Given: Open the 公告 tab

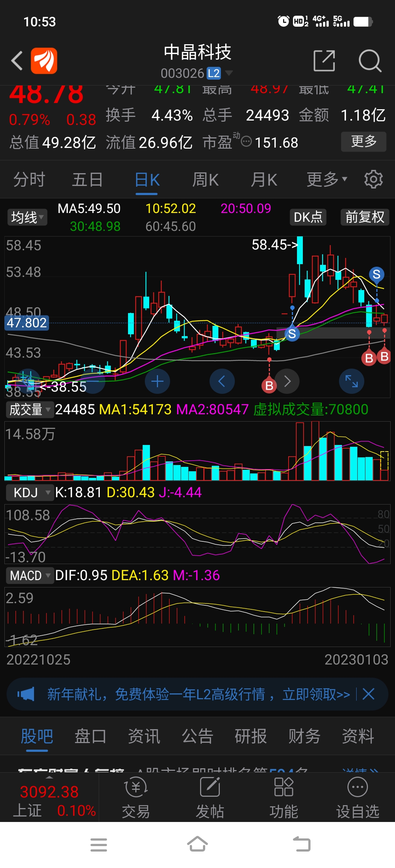Looking at the screenshot, I should pos(197,736).
